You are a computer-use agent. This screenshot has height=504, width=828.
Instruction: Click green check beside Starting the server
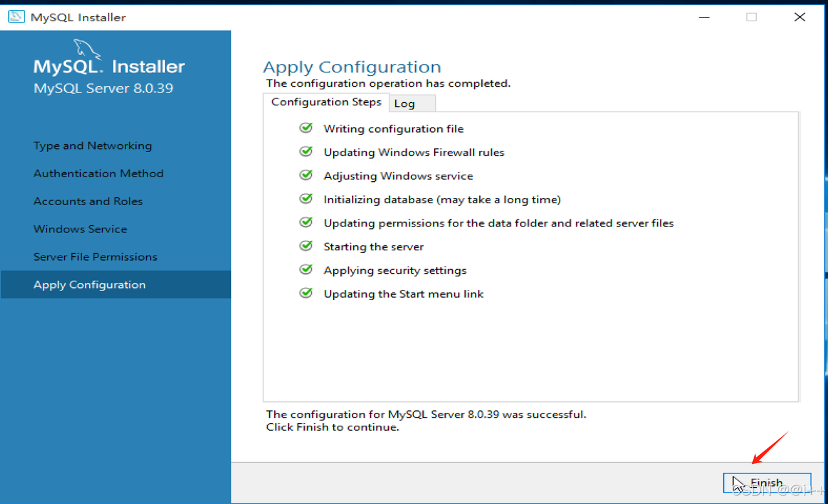click(306, 246)
